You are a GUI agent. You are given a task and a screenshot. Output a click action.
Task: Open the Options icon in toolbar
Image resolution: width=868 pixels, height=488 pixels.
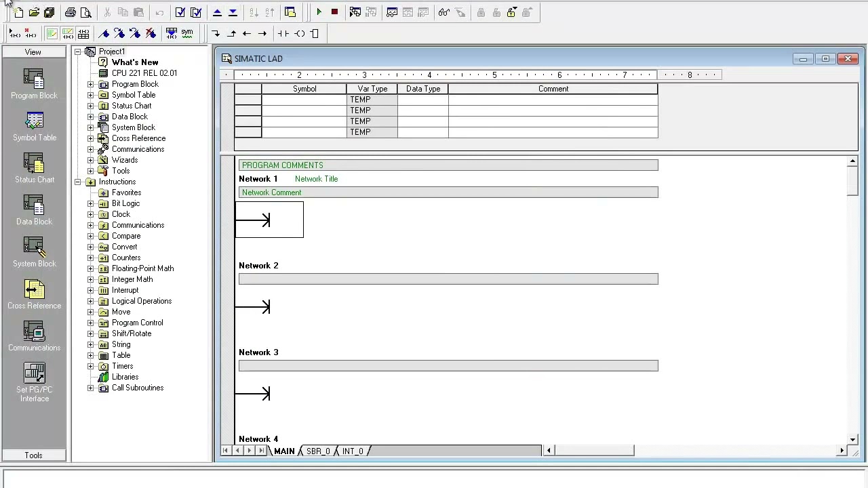click(290, 12)
